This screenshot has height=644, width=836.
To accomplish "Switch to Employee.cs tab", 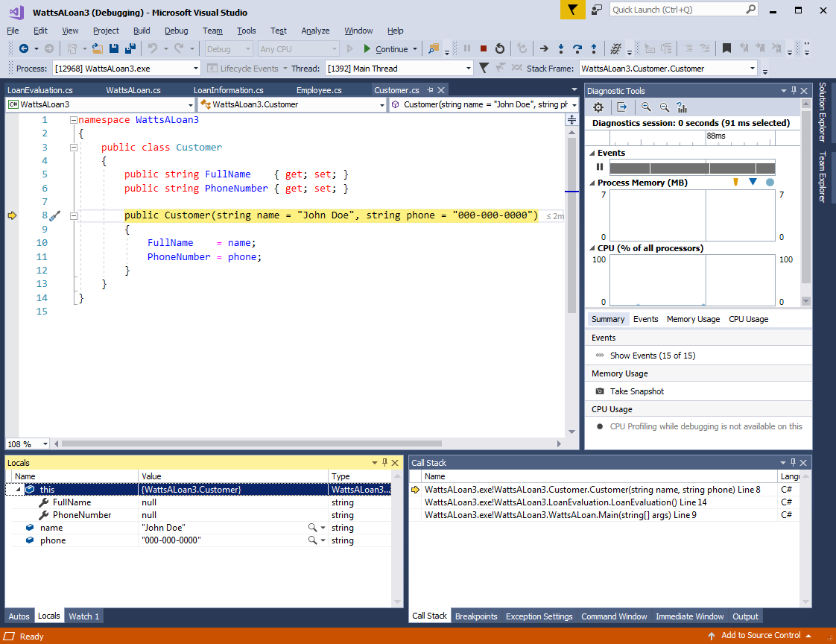I will (x=319, y=90).
